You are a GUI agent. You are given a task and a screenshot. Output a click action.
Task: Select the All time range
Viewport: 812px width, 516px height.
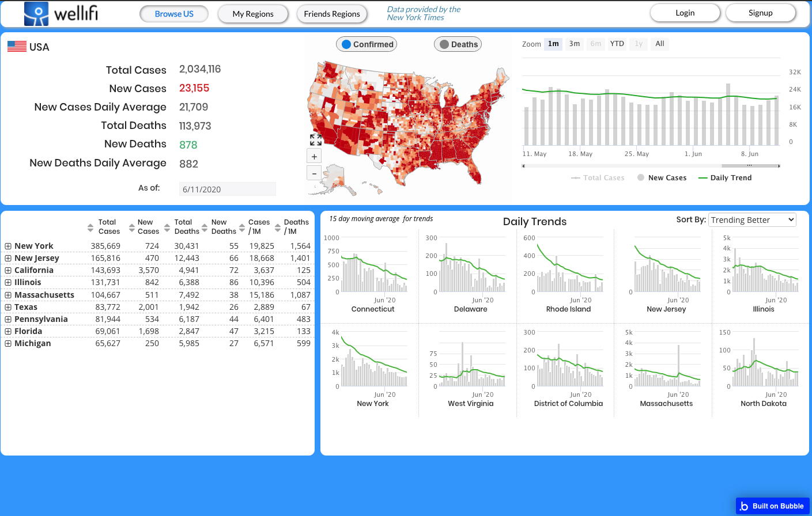[x=659, y=43]
